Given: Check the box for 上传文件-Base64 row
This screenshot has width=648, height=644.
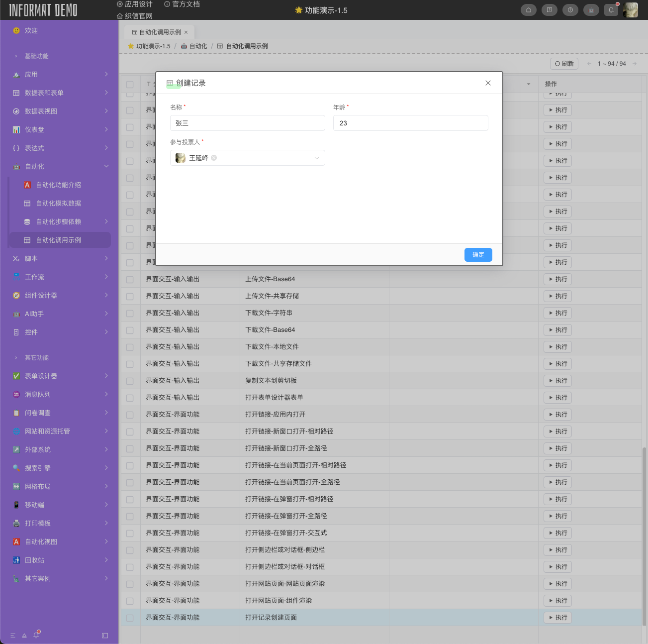Looking at the screenshot, I should pyautogui.click(x=130, y=279).
